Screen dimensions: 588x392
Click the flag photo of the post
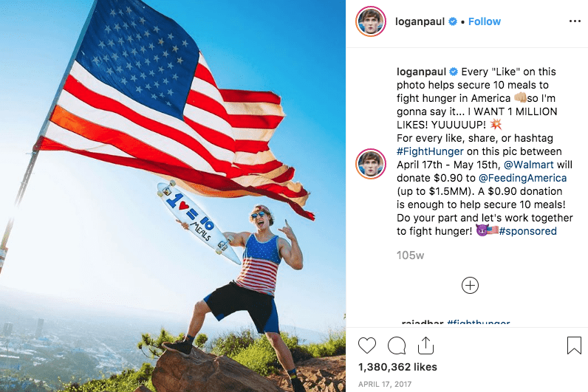point(173,196)
